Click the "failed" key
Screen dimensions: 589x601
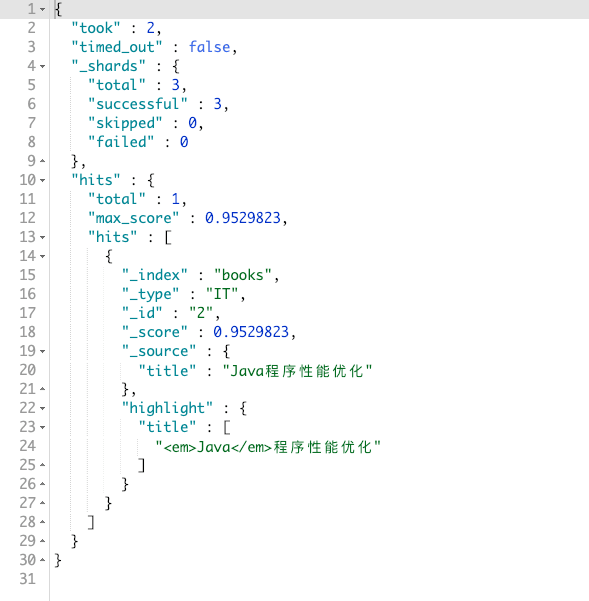[121, 142]
